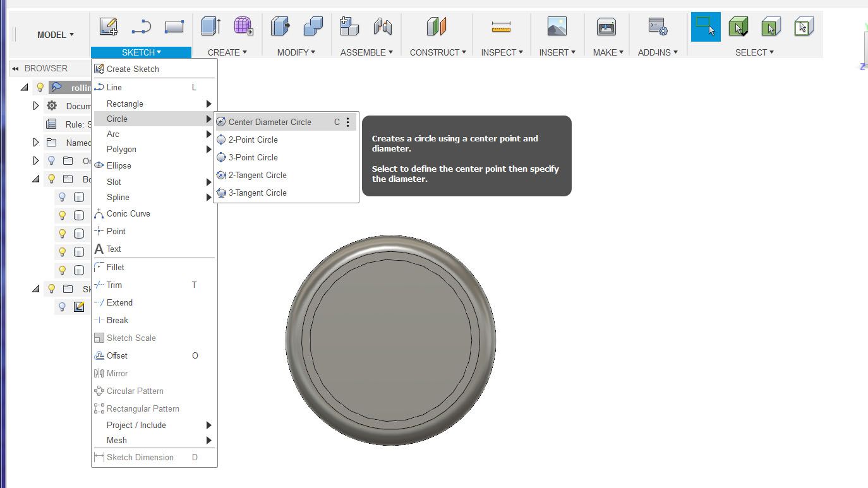Choose 2-Point Circle from the submenu

point(253,140)
